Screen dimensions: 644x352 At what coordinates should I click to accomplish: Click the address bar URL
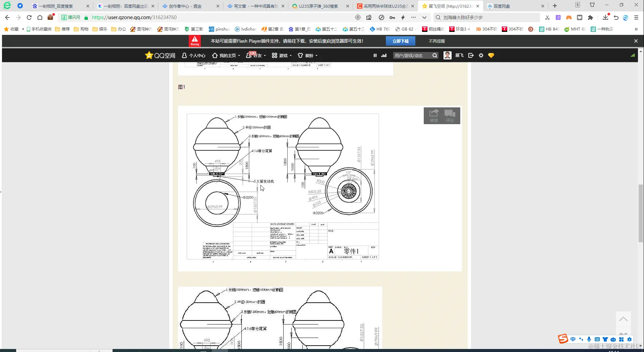134,17
